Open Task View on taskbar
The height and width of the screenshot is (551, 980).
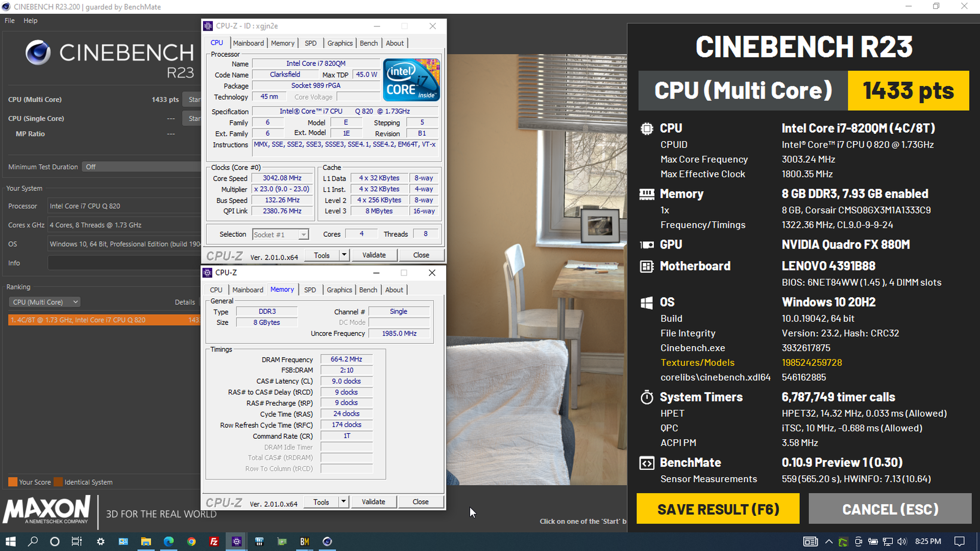click(77, 541)
